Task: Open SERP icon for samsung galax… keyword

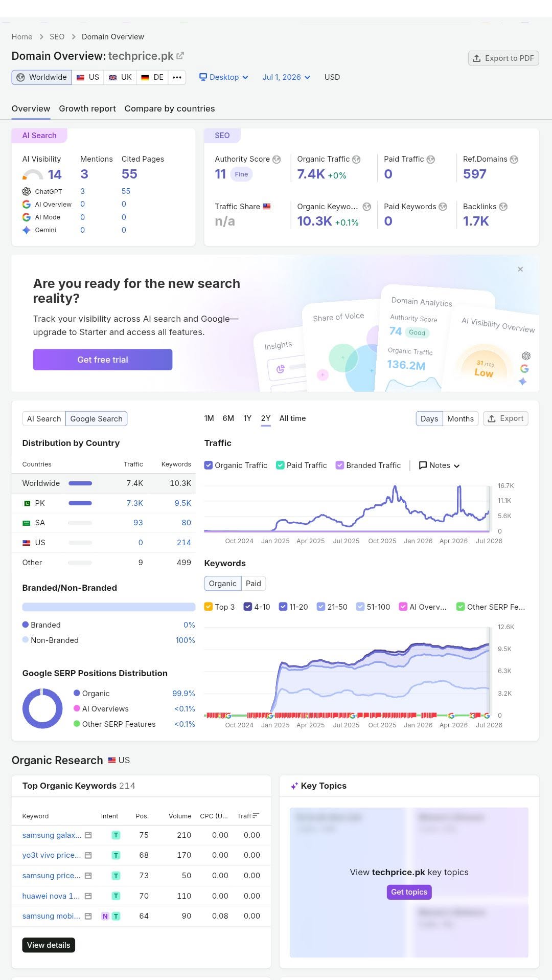Action: point(88,835)
